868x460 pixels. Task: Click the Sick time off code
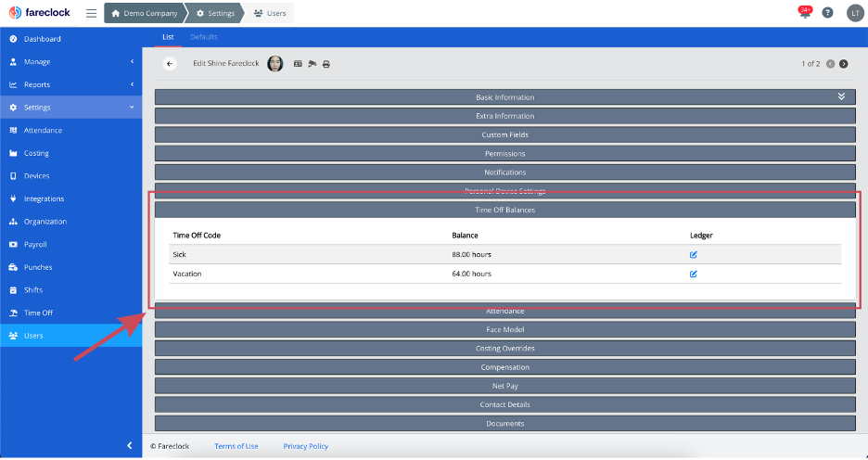click(179, 255)
